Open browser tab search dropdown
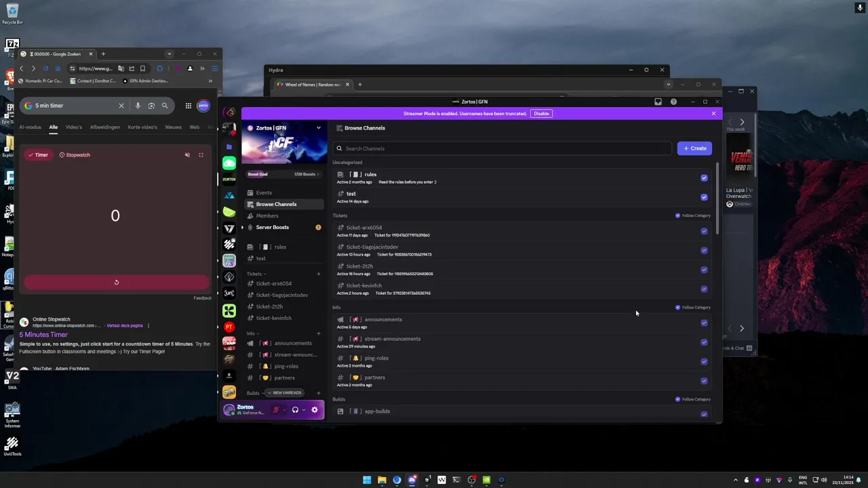Viewport: 868px width, 488px height. click(169, 54)
